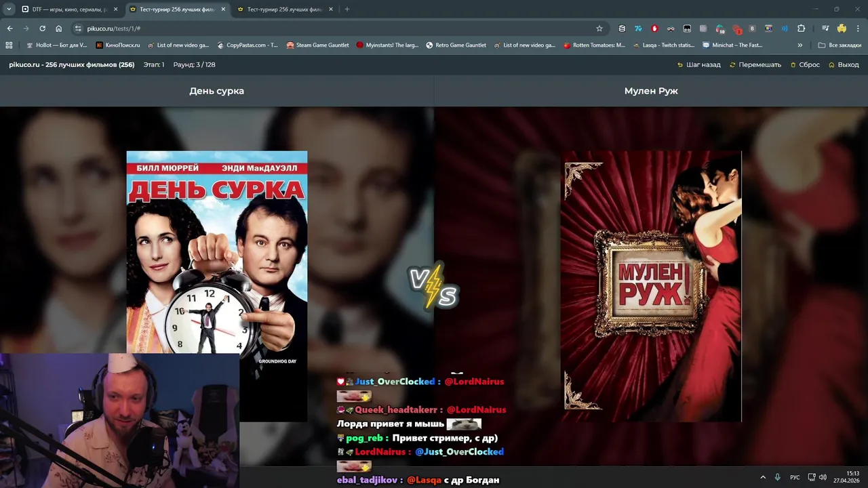The height and width of the screenshot is (488, 868).
Task: Switch the РУС input language
Action: 795,477
